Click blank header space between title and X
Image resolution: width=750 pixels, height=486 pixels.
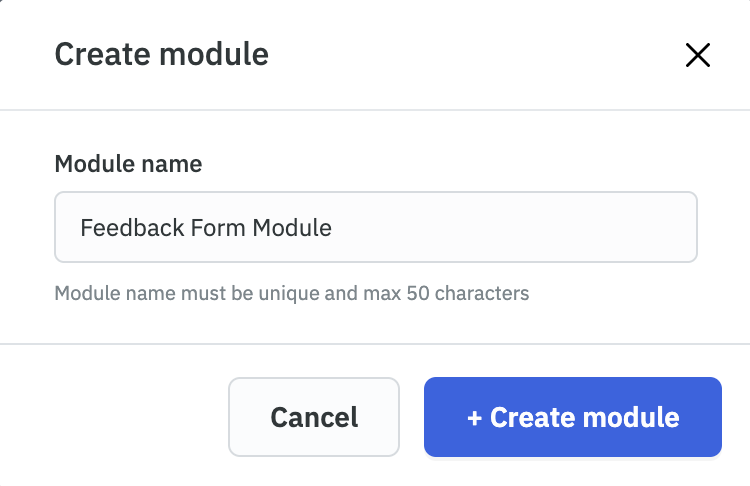tap(470, 55)
